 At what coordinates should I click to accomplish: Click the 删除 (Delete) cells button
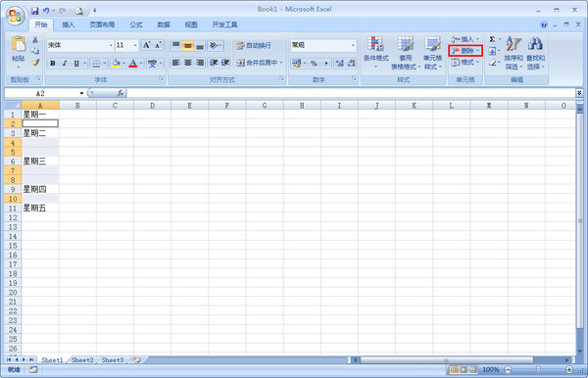465,51
